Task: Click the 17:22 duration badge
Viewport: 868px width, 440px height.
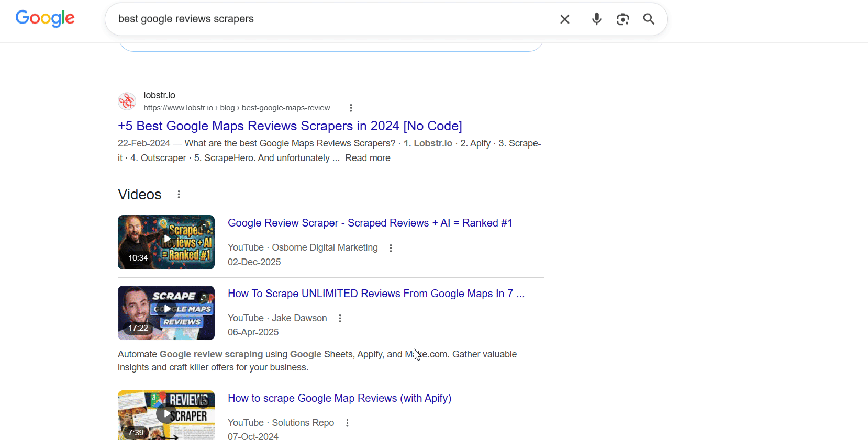Action: [138, 328]
